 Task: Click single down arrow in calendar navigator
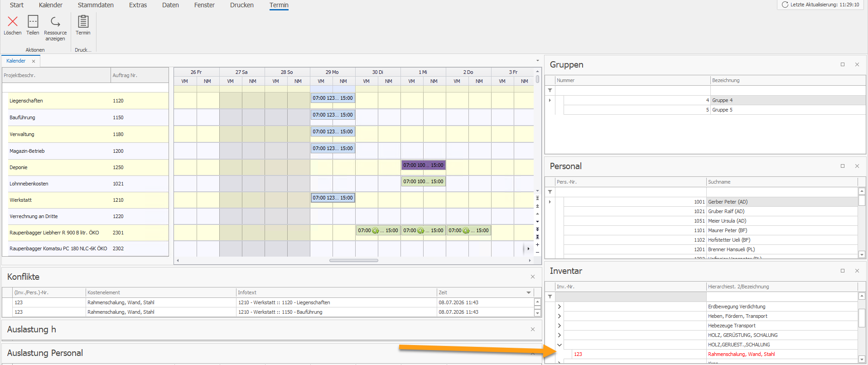click(x=538, y=222)
